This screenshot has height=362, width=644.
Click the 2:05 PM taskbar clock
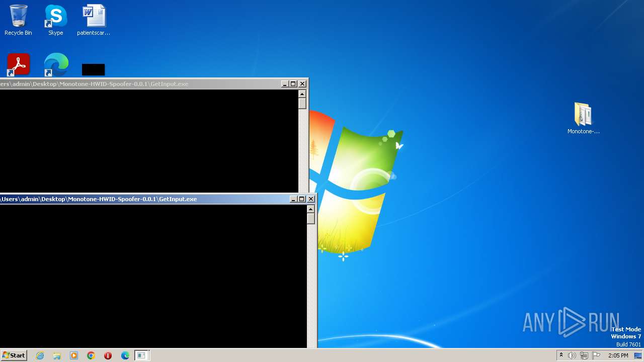point(618,355)
